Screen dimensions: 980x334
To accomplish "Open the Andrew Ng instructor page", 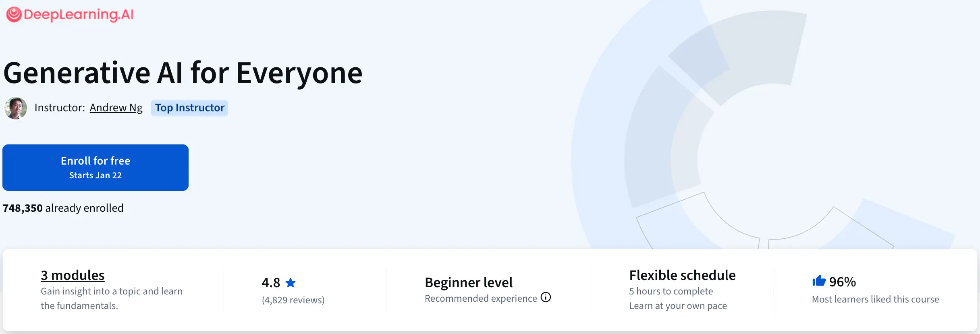I will [116, 108].
